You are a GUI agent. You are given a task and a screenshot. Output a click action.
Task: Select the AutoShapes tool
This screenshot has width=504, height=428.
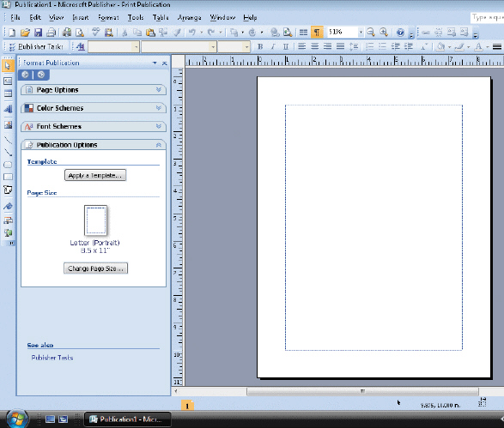coord(8,190)
